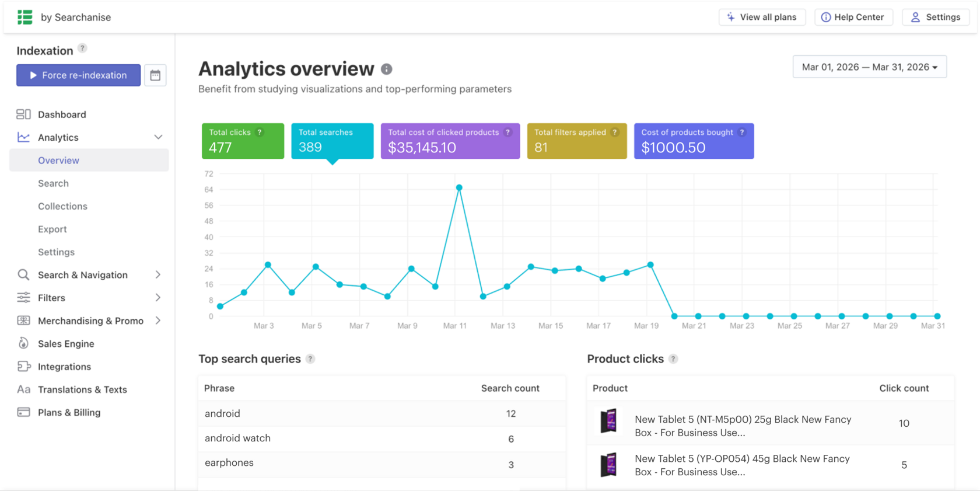This screenshot has height=491, width=980.
Task: Click the Mar 11 peak data point
Action: (x=459, y=187)
